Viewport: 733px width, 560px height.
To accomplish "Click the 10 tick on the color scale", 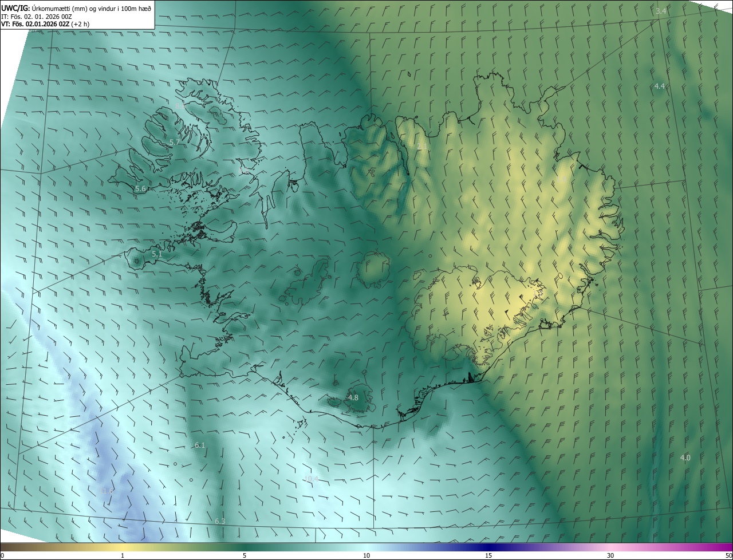I will click(x=366, y=555).
